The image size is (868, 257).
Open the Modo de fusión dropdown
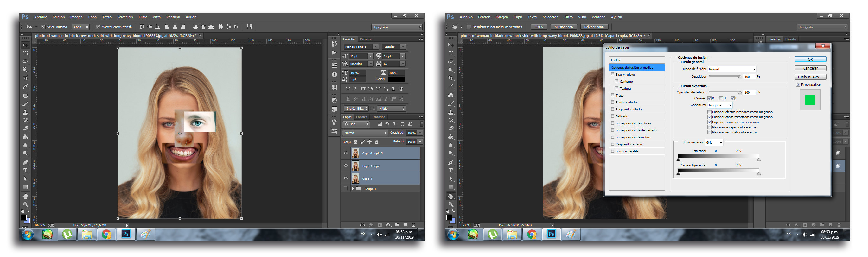click(732, 69)
